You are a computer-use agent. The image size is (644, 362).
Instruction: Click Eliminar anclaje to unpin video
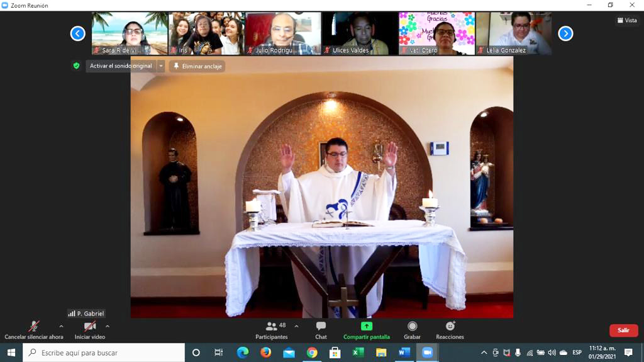point(197,66)
